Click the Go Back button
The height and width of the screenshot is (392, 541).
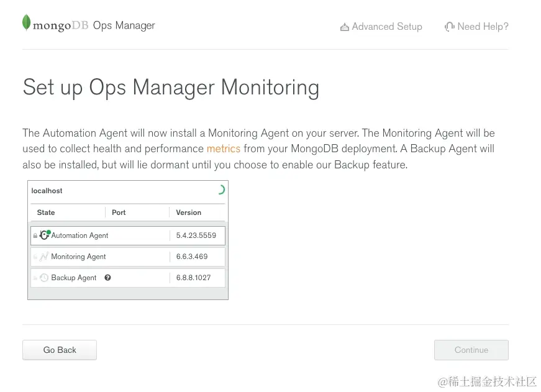[60, 350]
